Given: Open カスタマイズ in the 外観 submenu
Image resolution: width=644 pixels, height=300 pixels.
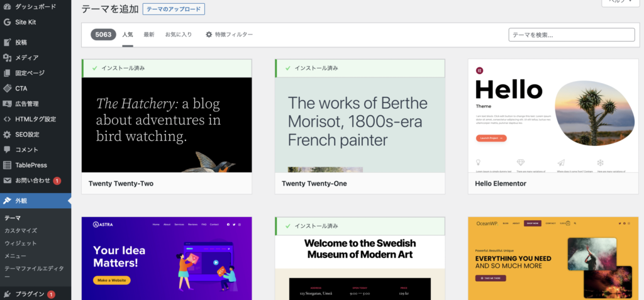Looking at the screenshot, I should (21, 231).
